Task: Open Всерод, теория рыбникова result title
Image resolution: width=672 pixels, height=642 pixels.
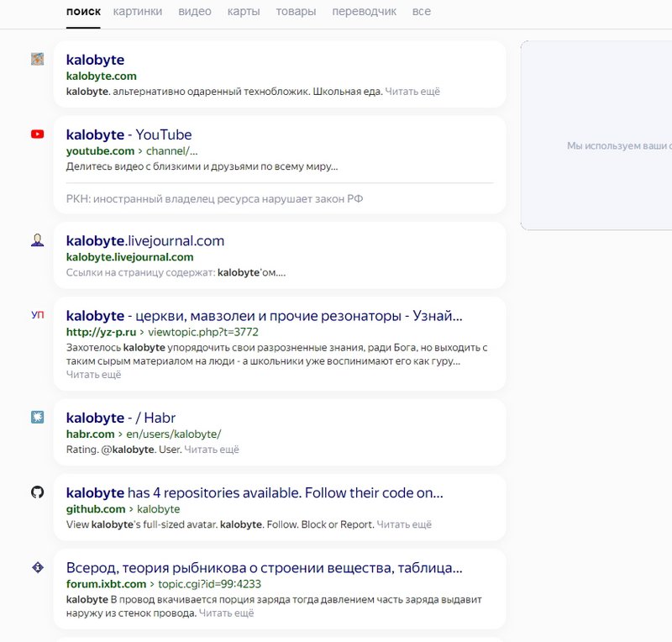Action: [x=265, y=568]
